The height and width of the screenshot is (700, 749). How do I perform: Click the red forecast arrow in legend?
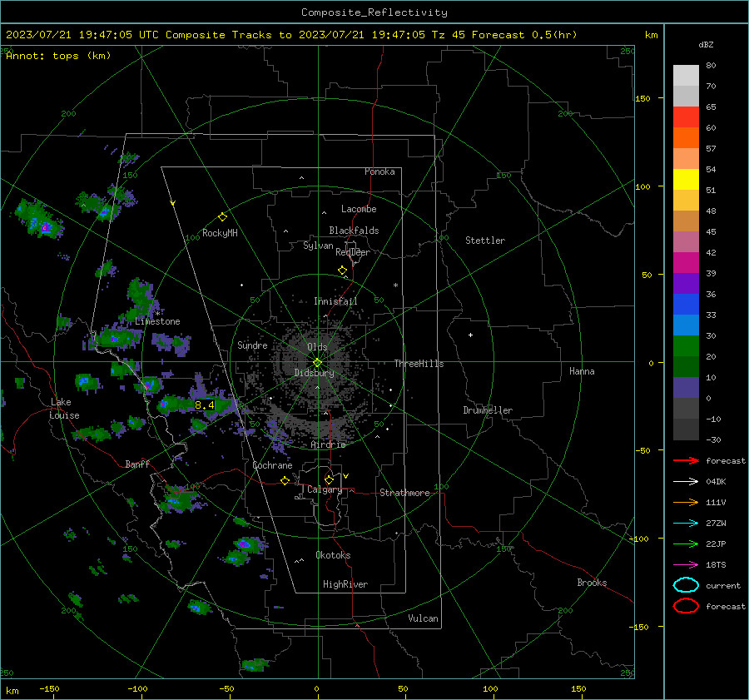(x=686, y=460)
